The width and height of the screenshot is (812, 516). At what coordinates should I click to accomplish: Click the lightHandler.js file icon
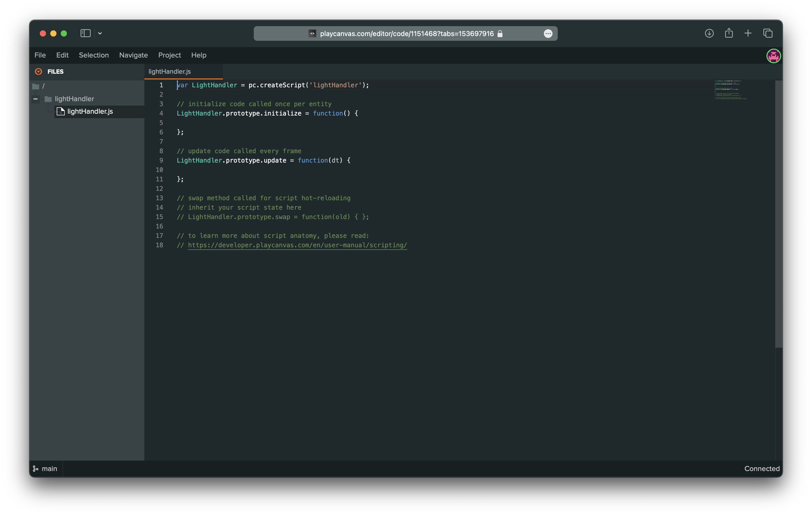61,112
